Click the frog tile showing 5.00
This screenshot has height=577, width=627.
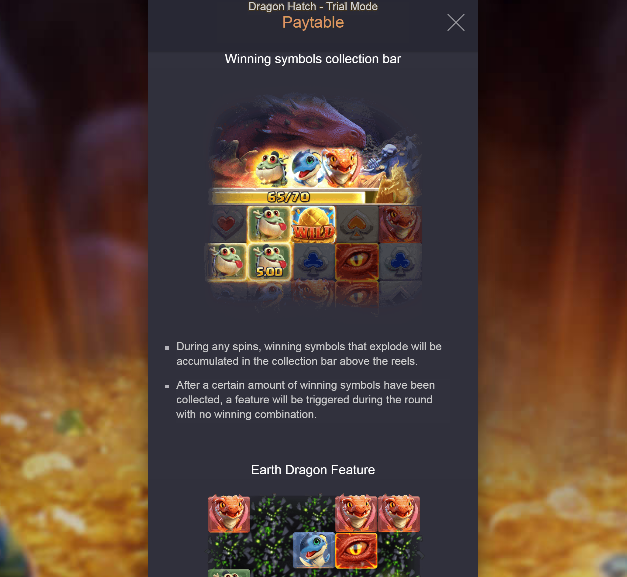pos(270,262)
